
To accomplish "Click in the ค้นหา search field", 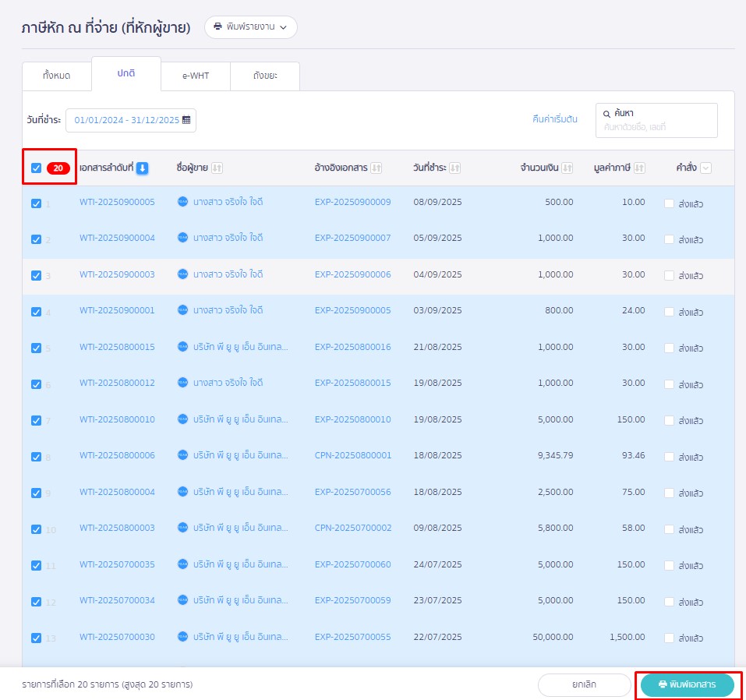I will tap(656, 120).
